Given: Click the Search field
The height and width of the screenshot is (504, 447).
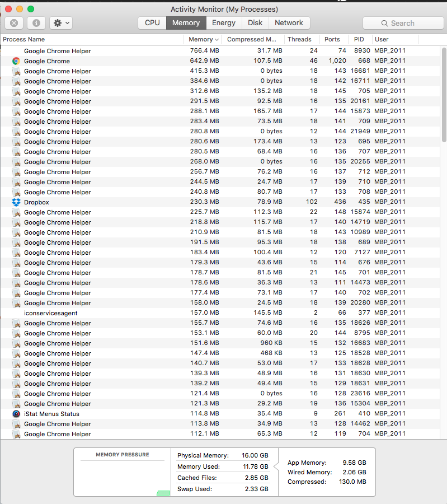Looking at the screenshot, I should click(x=403, y=23).
